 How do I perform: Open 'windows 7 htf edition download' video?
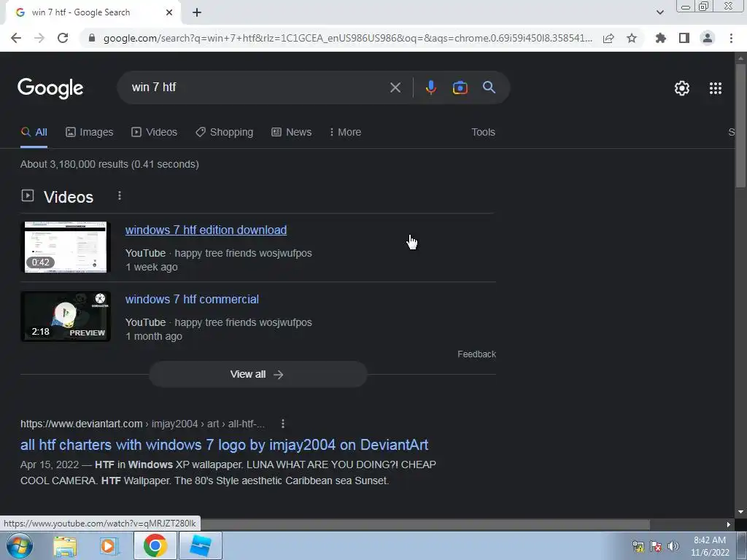point(206,230)
